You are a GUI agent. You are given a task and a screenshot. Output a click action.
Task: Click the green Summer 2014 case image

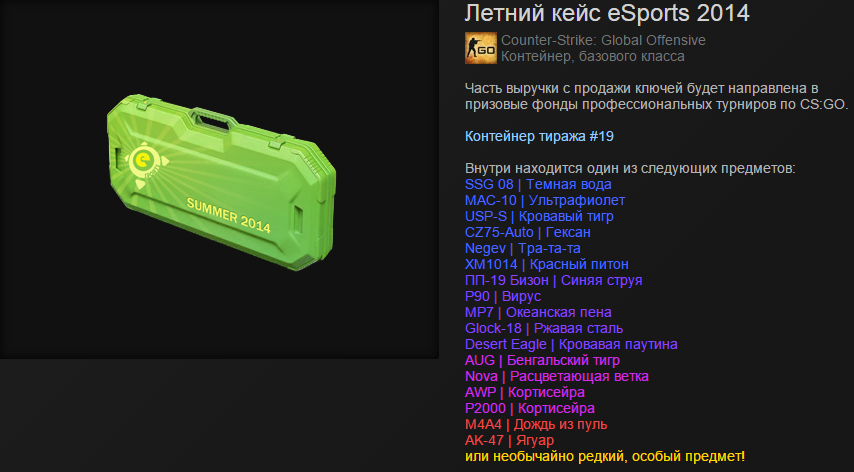pos(221,182)
